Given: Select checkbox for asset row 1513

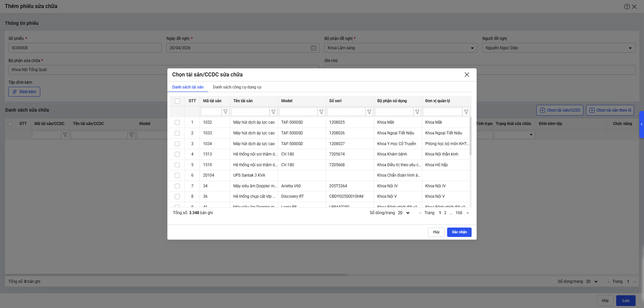Looking at the screenshot, I should 177,155.
